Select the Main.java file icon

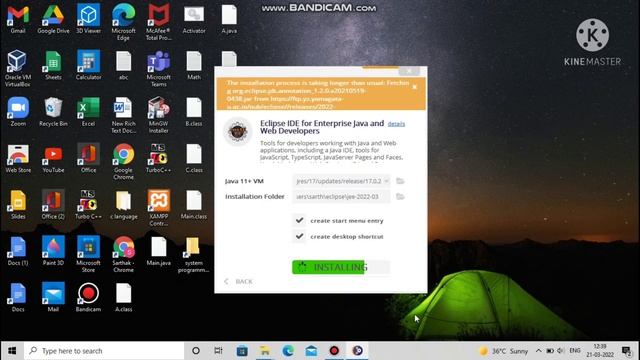click(158, 251)
